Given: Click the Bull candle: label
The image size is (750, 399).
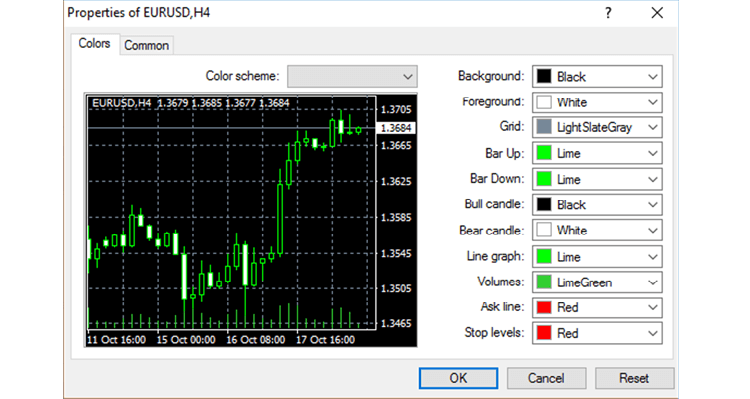Looking at the screenshot, I should 494,204.
